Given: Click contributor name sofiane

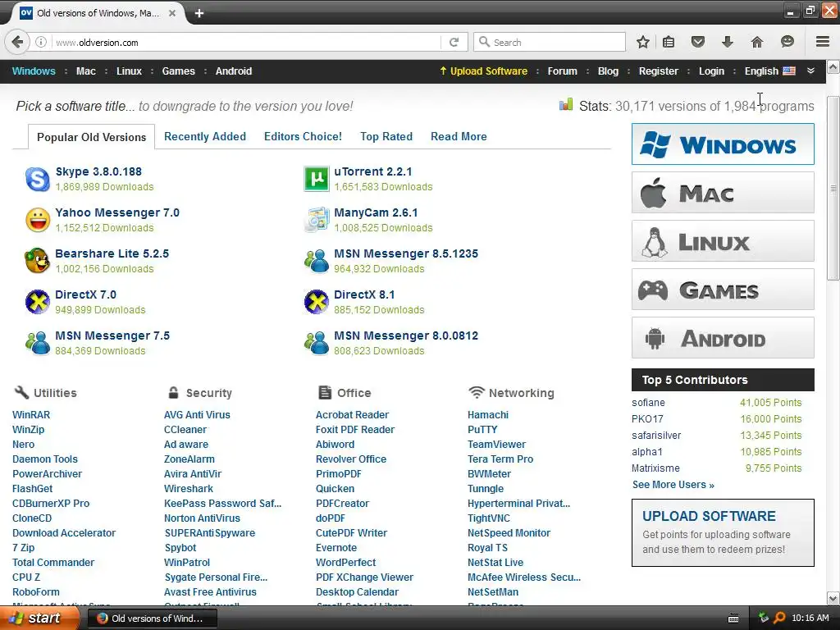Looking at the screenshot, I should pyautogui.click(x=648, y=402).
